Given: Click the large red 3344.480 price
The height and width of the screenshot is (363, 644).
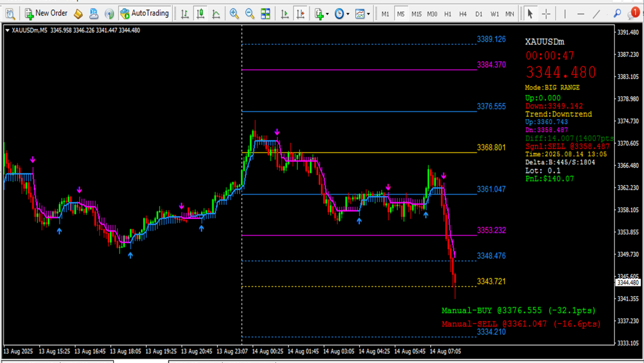Looking at the screenshot, I should (x=561, y=72).
